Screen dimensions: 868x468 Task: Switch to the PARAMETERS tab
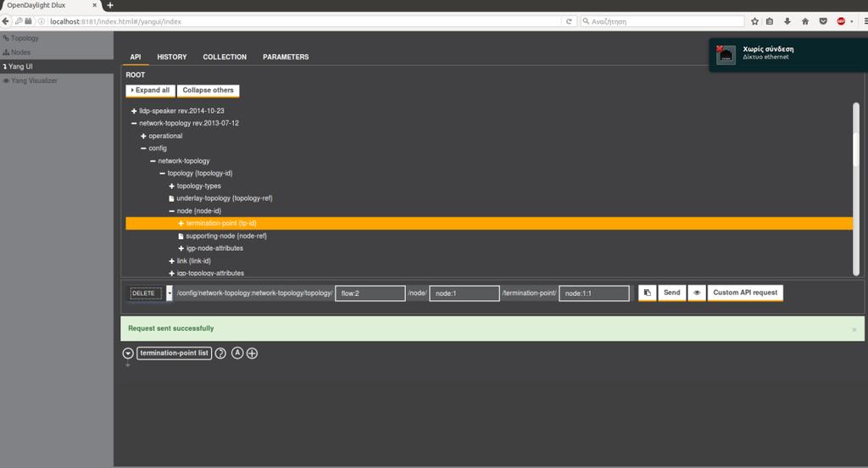(286, 57)
